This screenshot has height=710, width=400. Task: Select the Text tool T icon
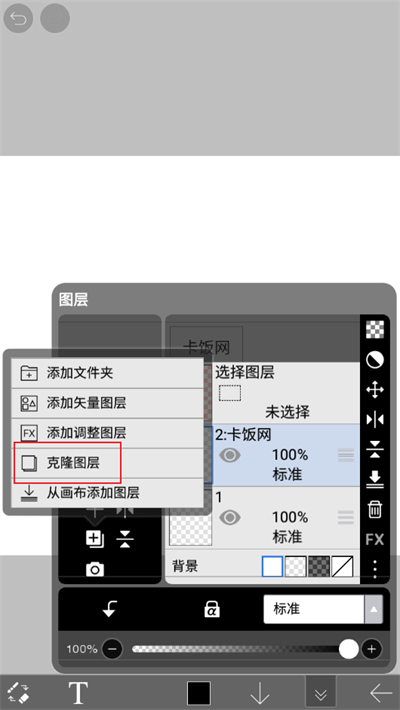click(x=78, y=692)
